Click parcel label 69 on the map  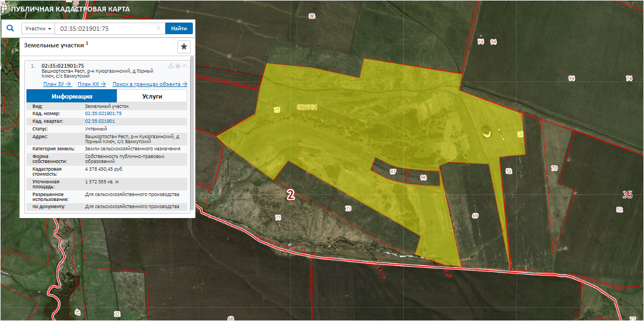coord(475,216)
